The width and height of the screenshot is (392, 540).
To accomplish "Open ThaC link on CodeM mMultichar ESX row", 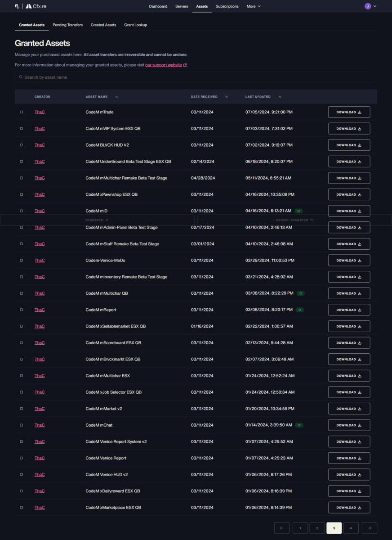I will [x=40, y=376].
